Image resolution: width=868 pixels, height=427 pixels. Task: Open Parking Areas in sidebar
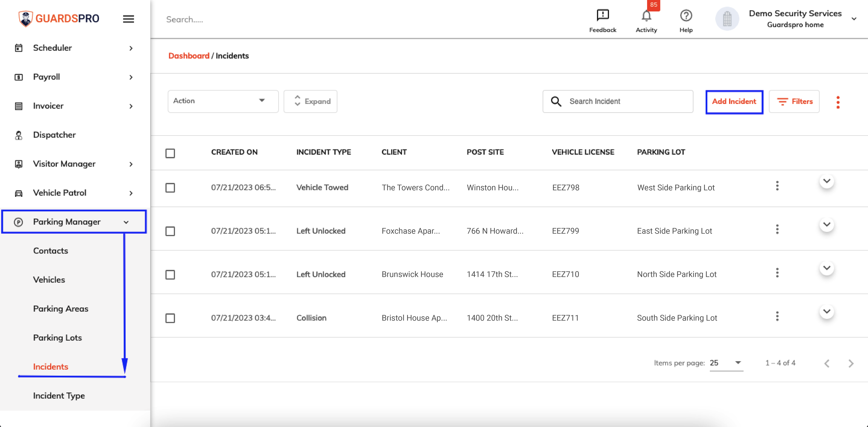point(61,309)
